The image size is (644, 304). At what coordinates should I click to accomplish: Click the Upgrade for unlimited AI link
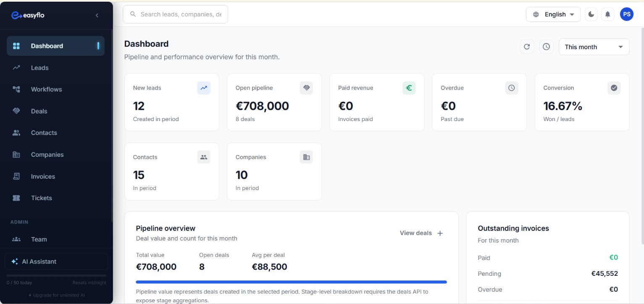(x=56, y=295)
